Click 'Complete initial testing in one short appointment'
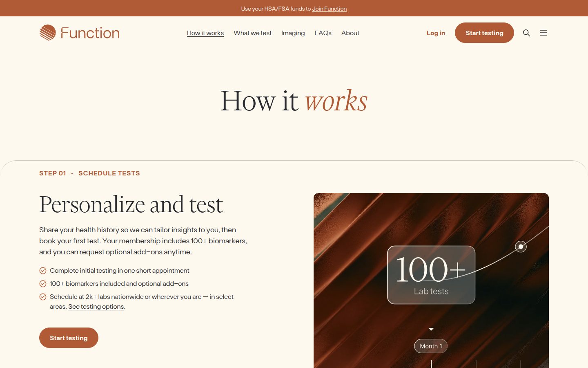The width and height of the screenshot is (588, 368). [120, 271]
